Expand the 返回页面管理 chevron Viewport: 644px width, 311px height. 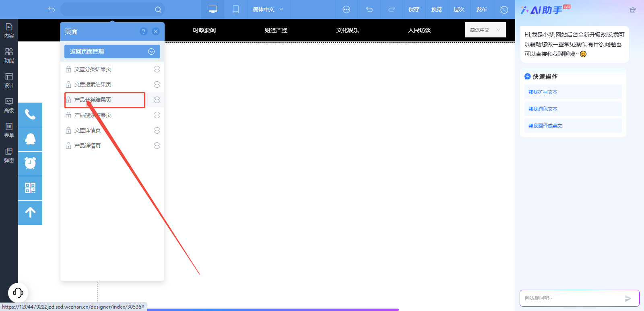coord(151,51)
